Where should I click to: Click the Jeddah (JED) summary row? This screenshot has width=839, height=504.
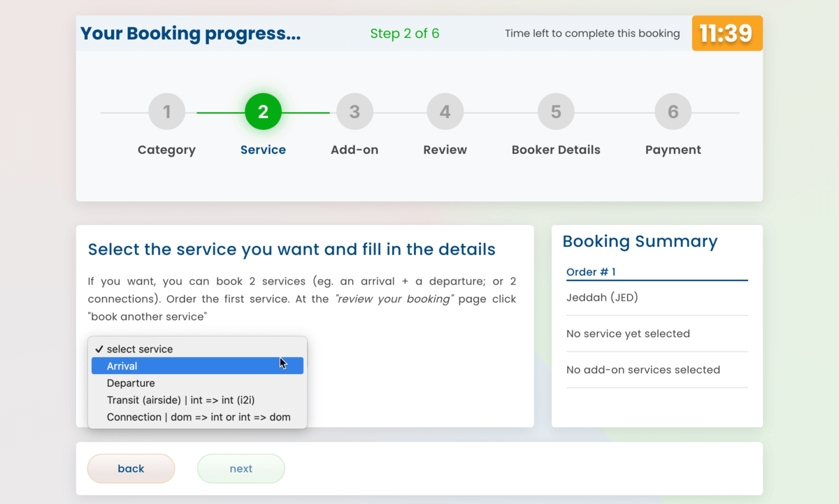[602, 298]
